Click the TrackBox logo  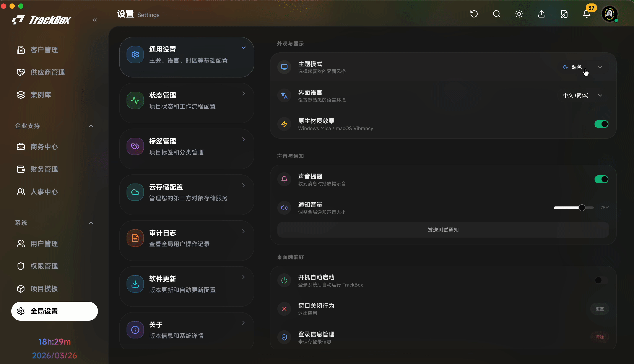tap(41, 20)
